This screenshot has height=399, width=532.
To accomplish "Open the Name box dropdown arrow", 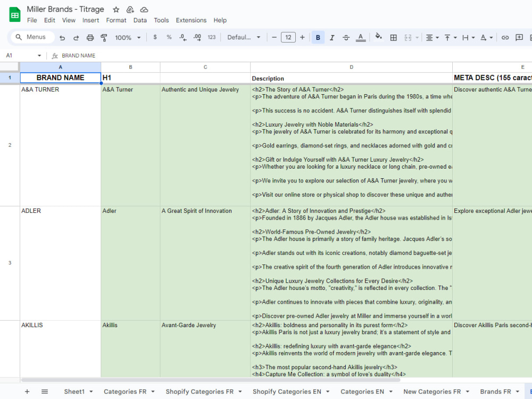I will coord(39,55).
